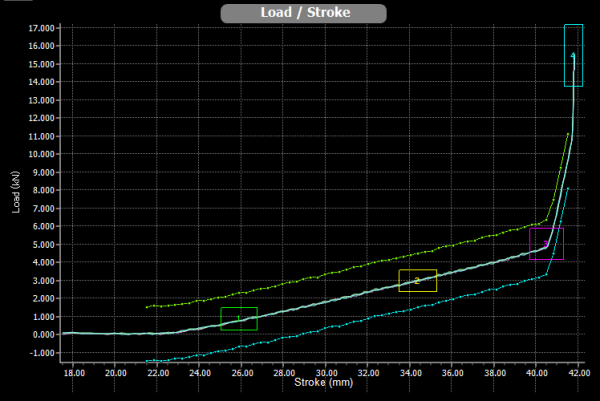Click the 5.000 tick on Load axis
Image resolution: width=600 pixels, height=401 pixels.
pos(41,244)
